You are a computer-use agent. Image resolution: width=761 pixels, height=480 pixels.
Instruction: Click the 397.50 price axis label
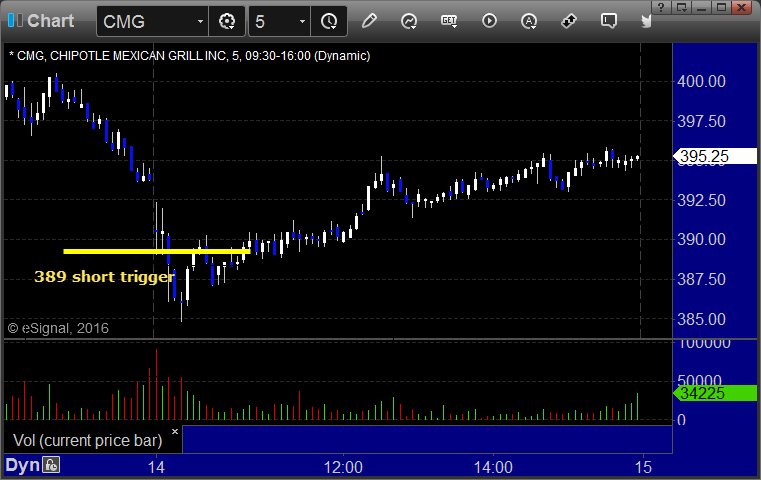(701, 121)
